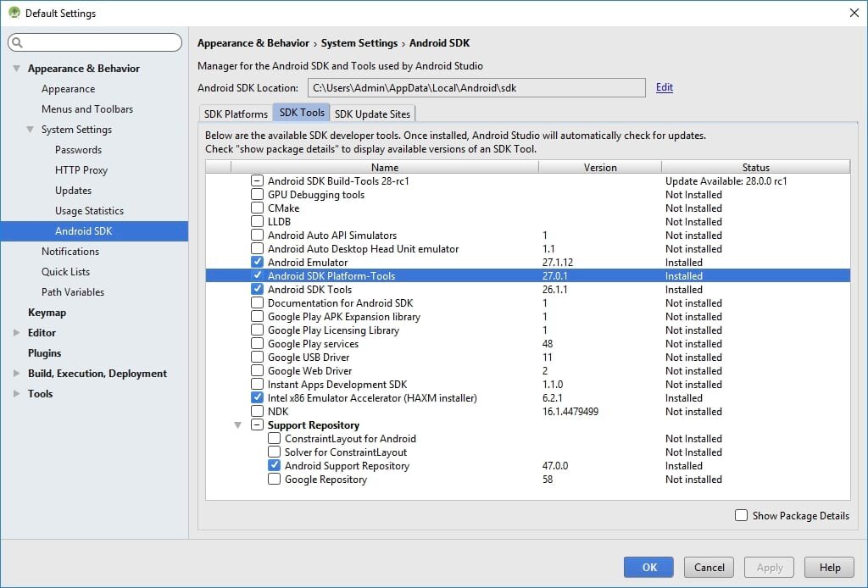Click the Android SDK Location path field
The width and height of the screenshot is (868, 588).
476,87
